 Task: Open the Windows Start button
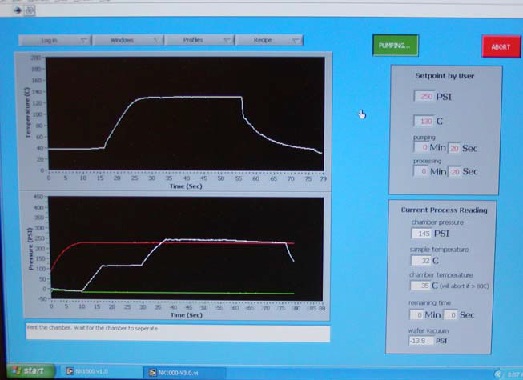tap(31, 371)
